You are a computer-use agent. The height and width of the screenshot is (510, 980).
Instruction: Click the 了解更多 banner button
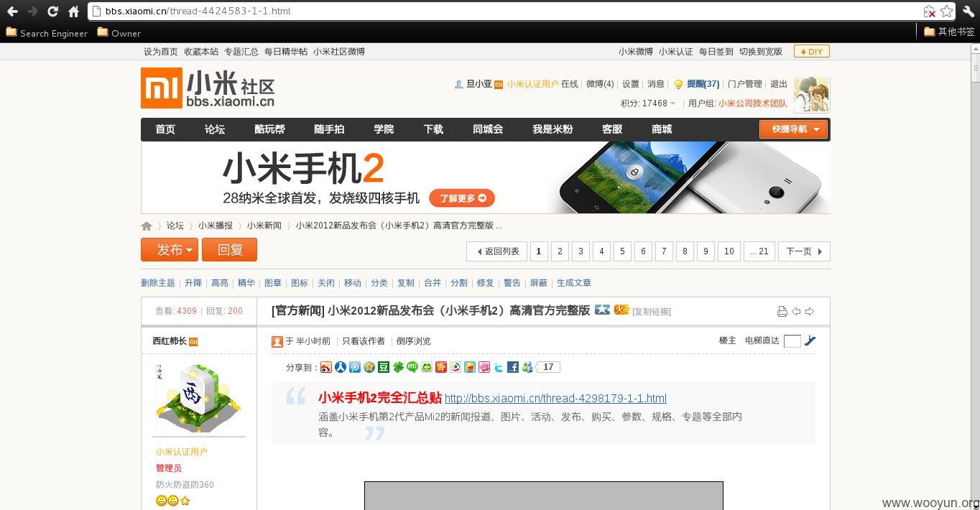point(462,198)
